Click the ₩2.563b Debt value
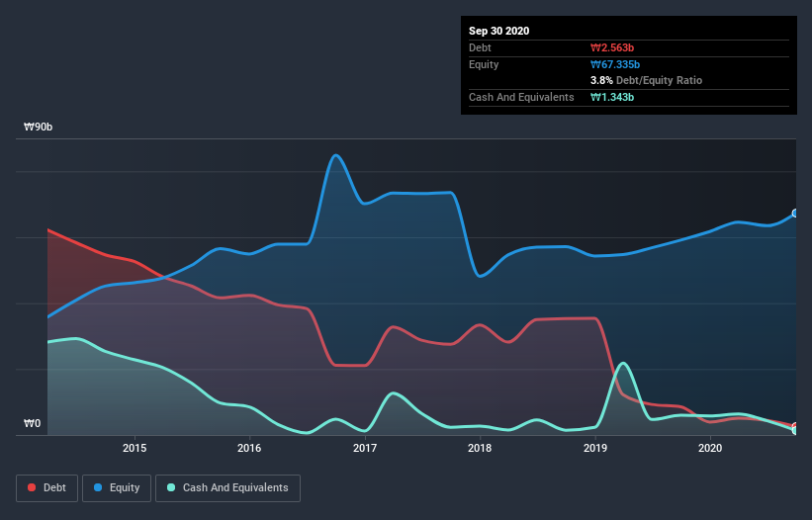 pos(612,47)
